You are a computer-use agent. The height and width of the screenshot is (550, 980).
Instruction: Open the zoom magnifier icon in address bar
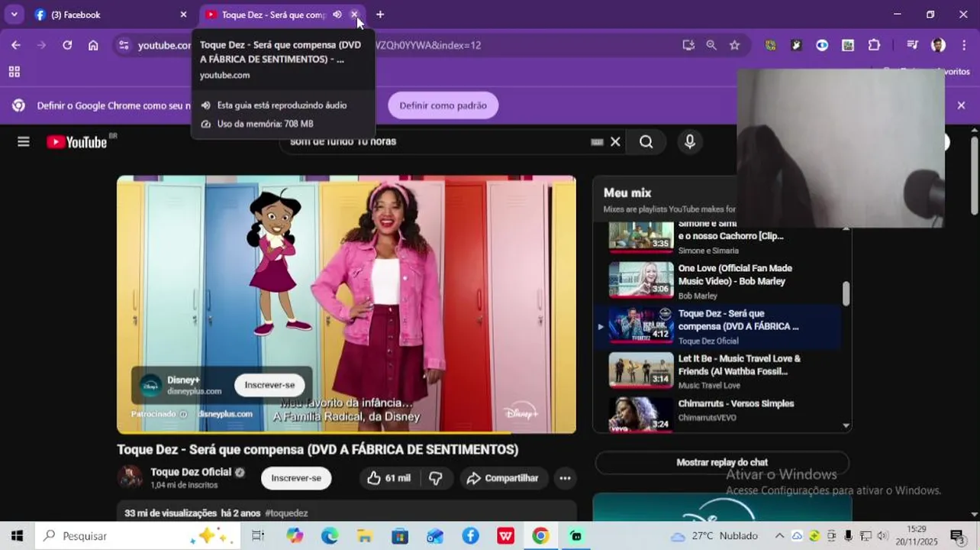[711, 45]
